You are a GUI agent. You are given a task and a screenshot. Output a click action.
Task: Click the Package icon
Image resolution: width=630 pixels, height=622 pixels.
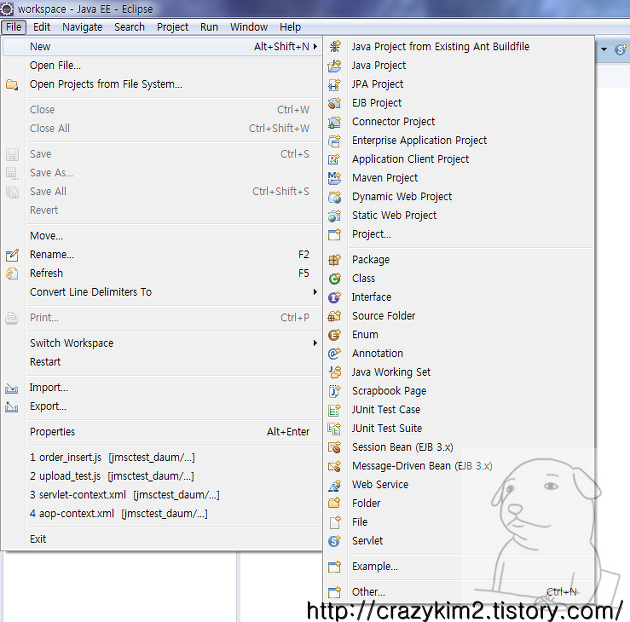point(334,260)
